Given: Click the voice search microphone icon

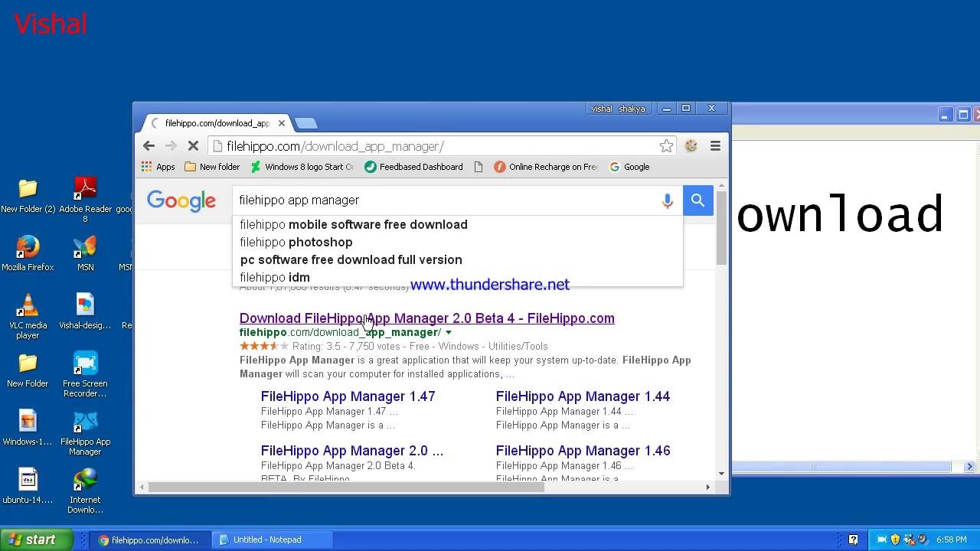Looking at the screenshot, I should coord(668,201).
